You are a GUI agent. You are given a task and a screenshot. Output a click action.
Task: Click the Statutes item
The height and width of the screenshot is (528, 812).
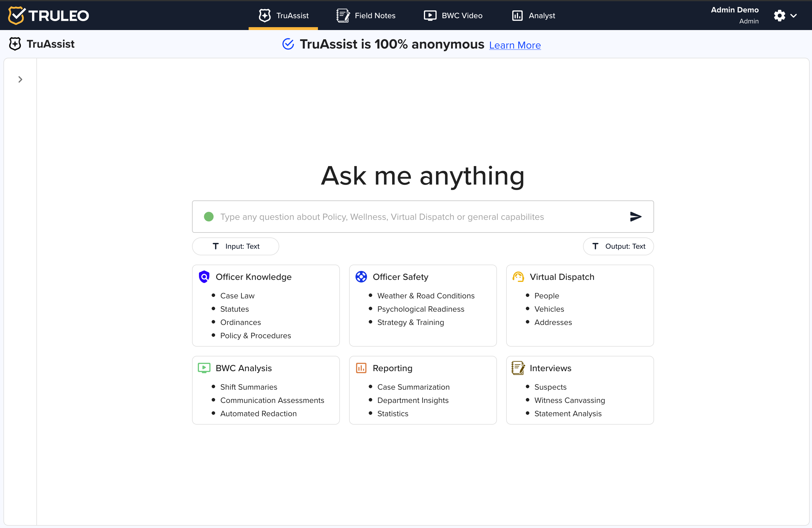[234, 309]
